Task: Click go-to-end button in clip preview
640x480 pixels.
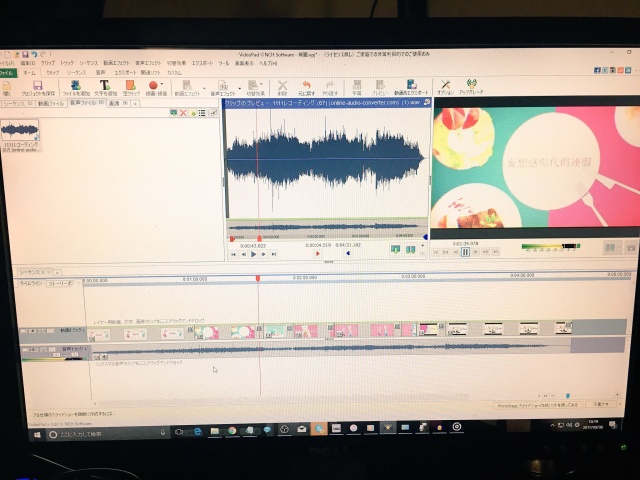Action: coord(274,254)
